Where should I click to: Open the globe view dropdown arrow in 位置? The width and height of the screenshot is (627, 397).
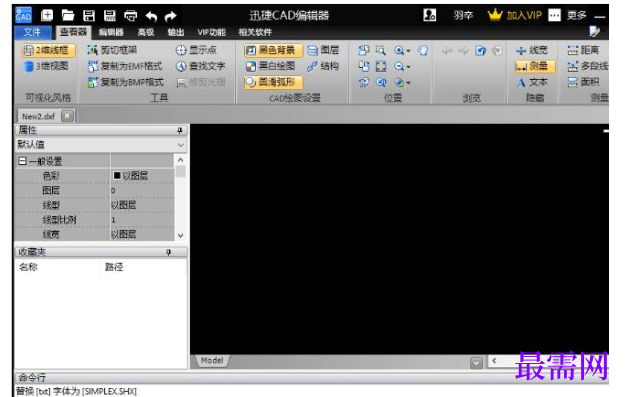408,83
